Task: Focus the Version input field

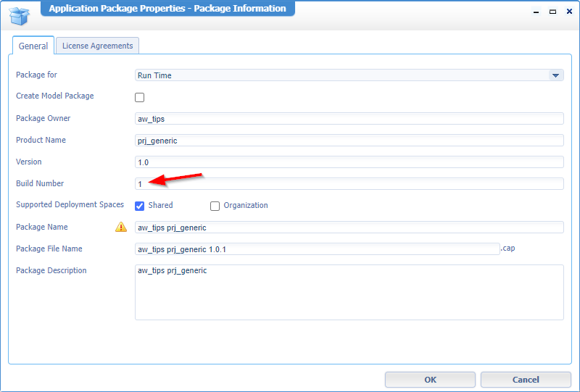Action: [349, 162]
